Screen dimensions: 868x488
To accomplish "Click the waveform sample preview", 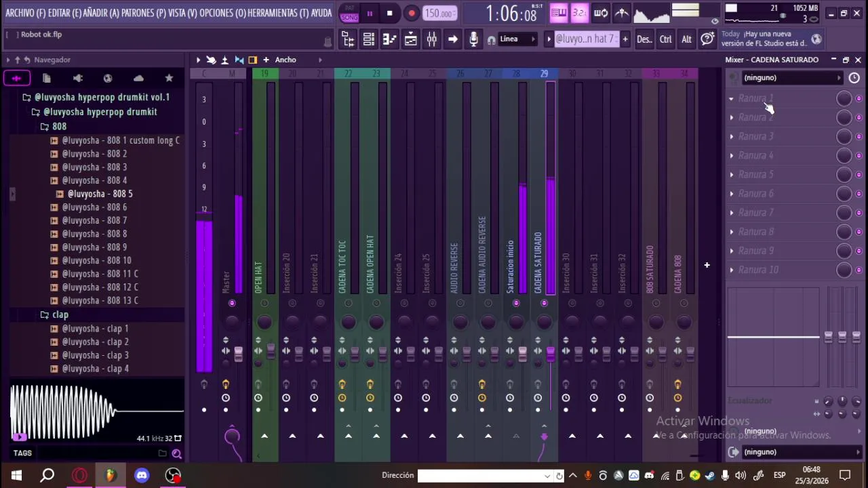I will 96,412.
